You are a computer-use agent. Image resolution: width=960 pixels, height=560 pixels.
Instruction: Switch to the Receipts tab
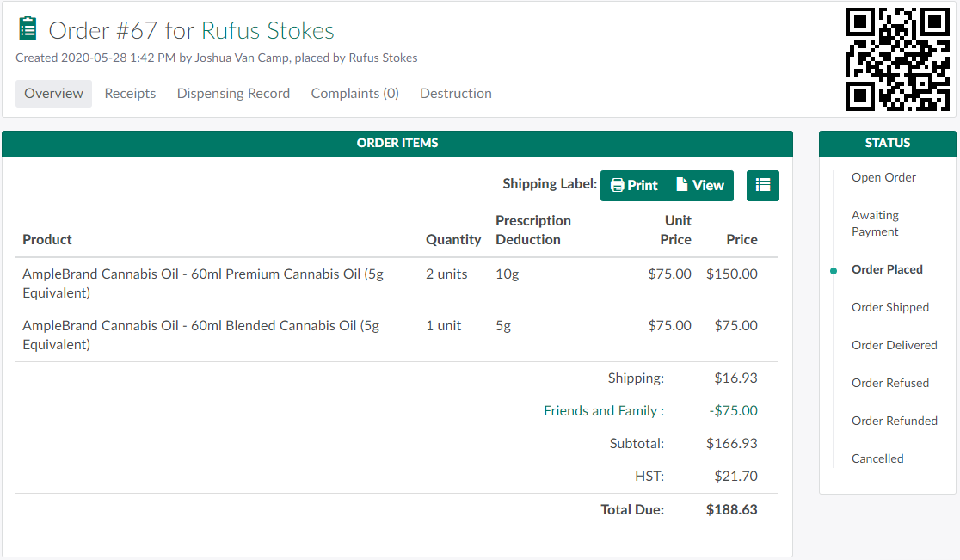[130, 94]
